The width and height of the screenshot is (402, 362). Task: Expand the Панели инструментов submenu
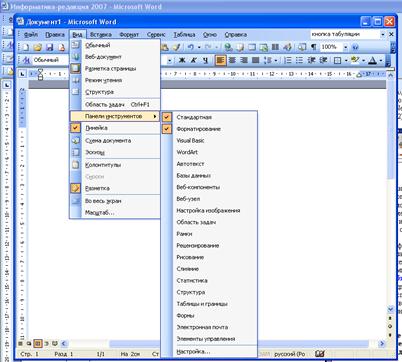point(115,116)
